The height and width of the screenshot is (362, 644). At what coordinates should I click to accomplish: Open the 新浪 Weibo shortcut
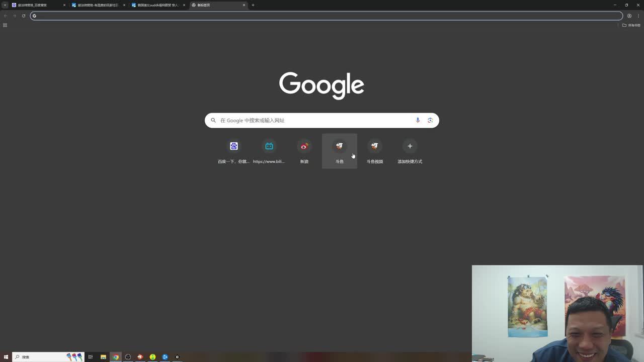pos(304,150)
